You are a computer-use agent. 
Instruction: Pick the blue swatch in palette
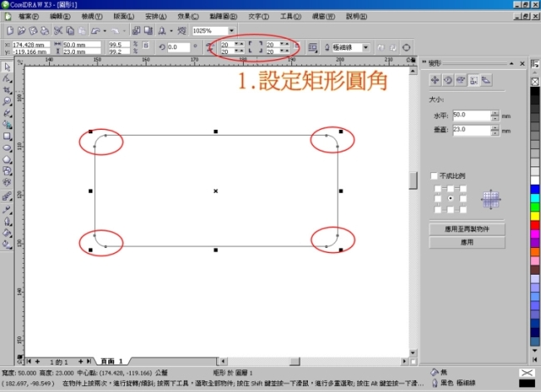coord(535,190)
